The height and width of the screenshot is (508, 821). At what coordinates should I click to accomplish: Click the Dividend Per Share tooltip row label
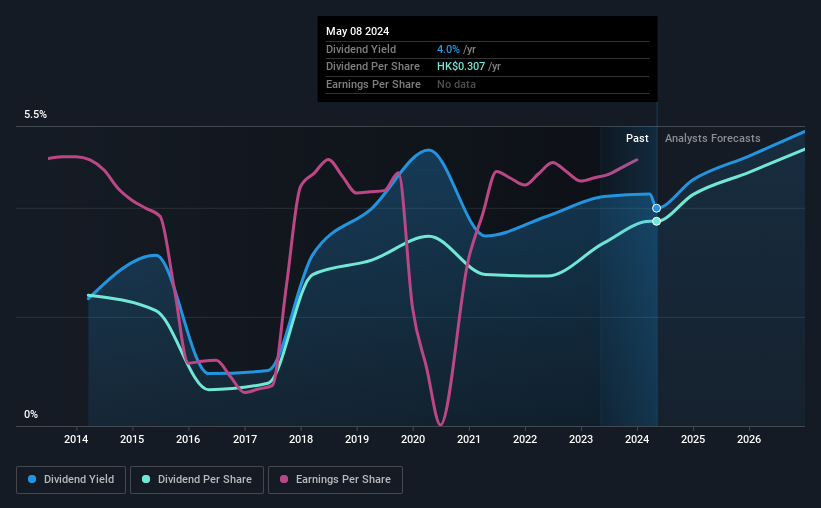click(x=373, y=67)
